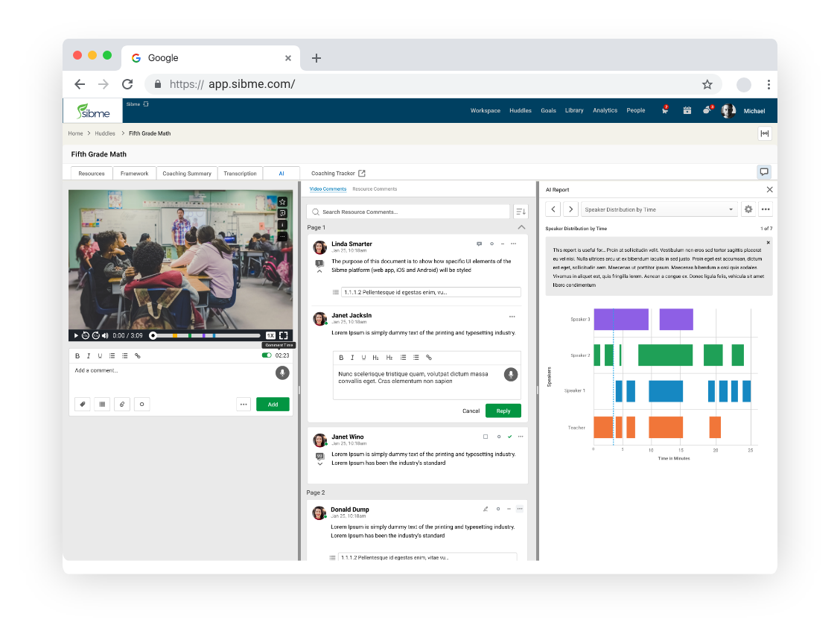The height and width of the screenshot is (637, 840).
Task: Expand replies under Janet Wino's comment
Action: pos(319,464)
